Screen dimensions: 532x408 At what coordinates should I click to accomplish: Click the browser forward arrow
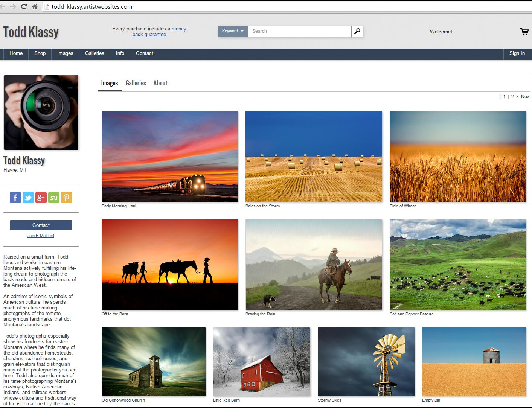tap(13, 6)
